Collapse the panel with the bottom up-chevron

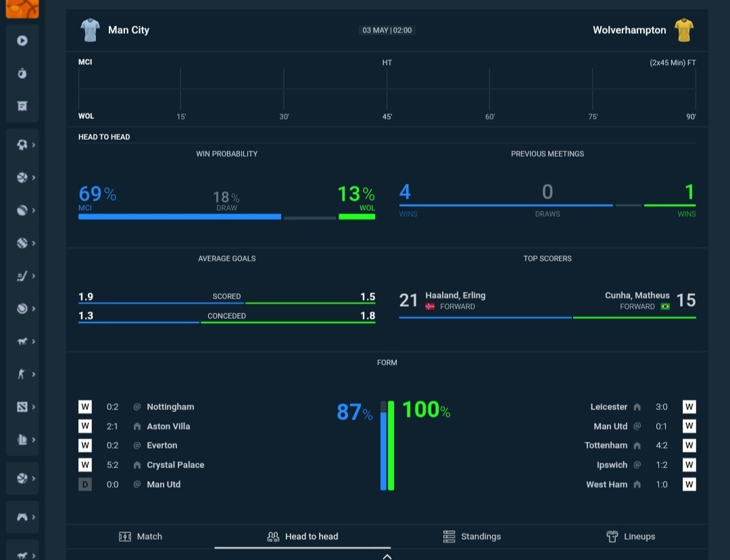pos(387,556)
